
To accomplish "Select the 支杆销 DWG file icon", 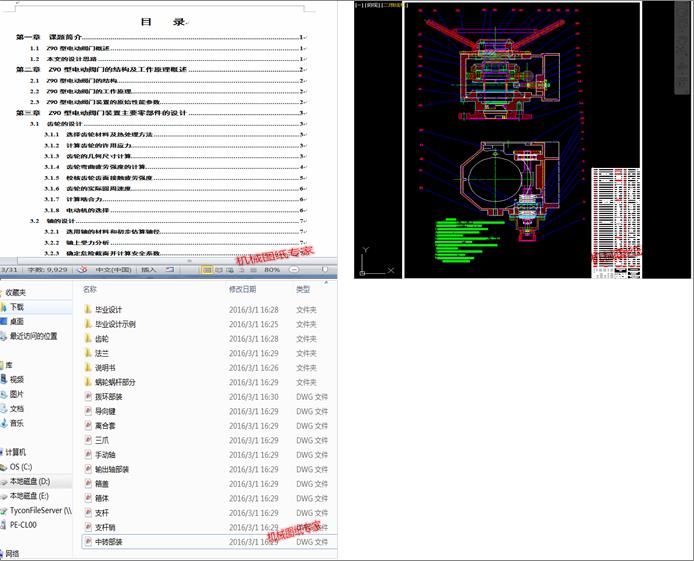I will (x=88, y=527).
